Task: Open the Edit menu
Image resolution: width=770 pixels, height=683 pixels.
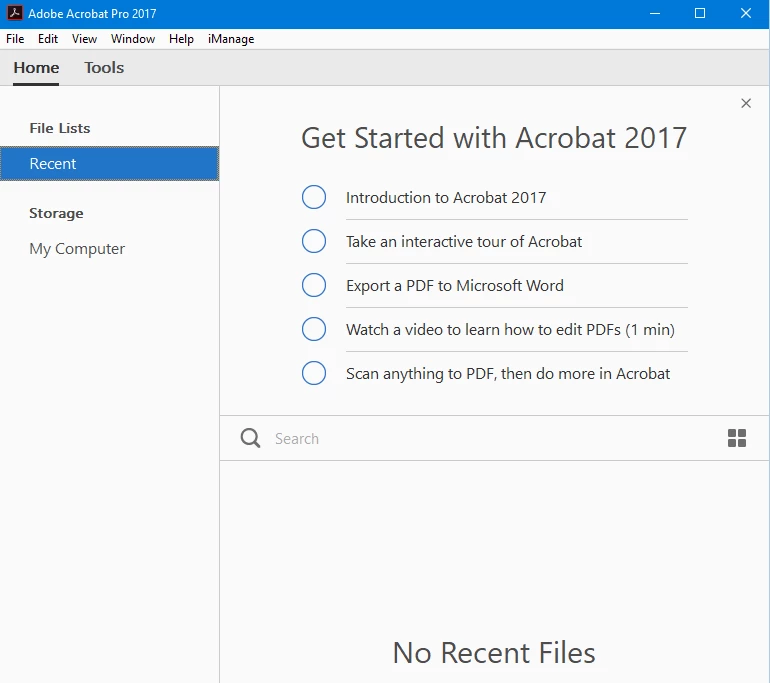Action: click(48, 39)
